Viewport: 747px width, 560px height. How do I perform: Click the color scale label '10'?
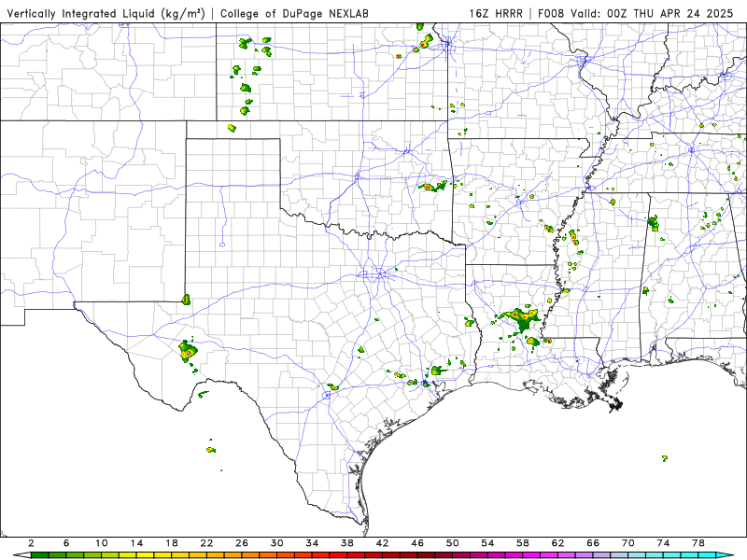point(102,543)
